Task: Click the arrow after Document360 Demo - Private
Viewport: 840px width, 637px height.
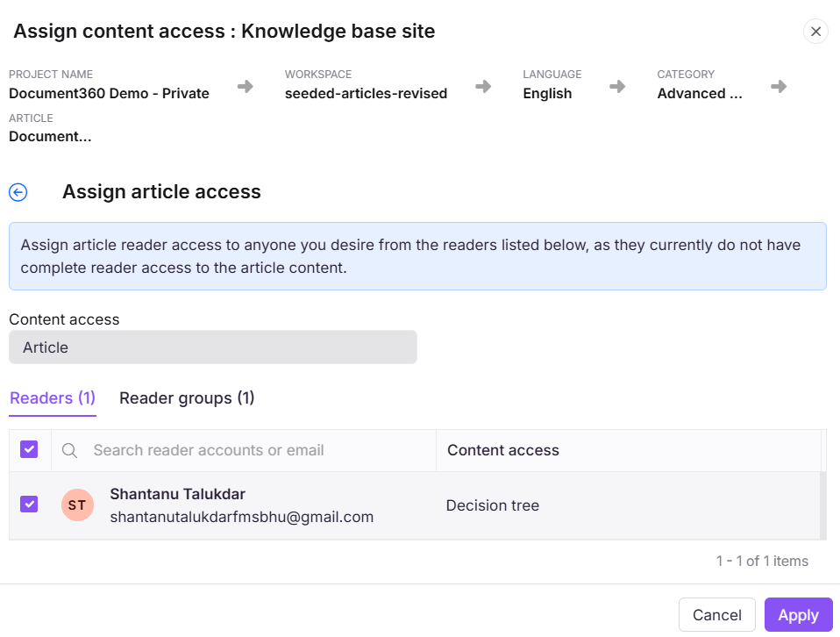Action: coord(246,86)
